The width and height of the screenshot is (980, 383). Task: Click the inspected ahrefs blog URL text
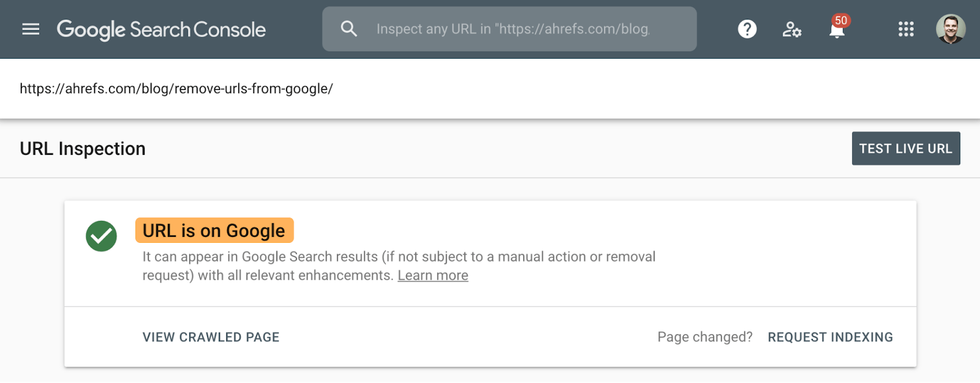pos(176,89)
